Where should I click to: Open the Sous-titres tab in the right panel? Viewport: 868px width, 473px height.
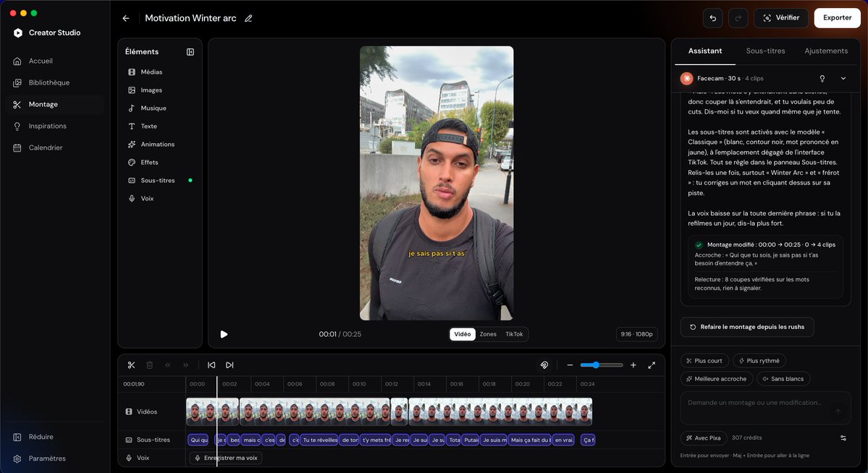pyautogui.click(x=765, y=51)
